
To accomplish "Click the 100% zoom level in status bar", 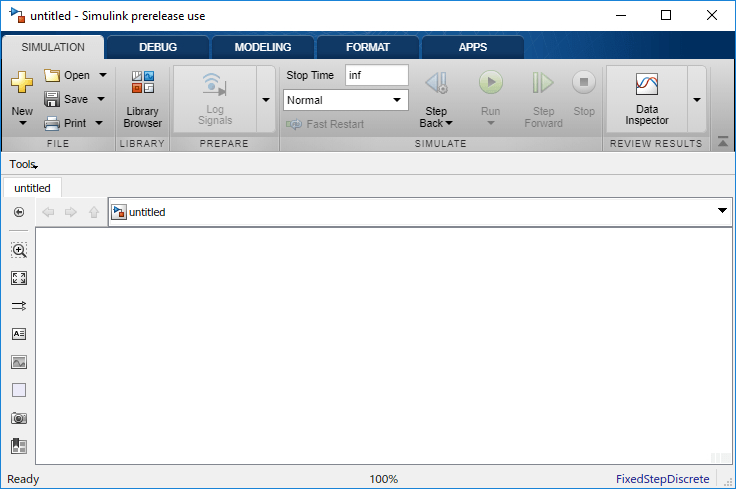I will pyautogui.click(x=383, y=479).
